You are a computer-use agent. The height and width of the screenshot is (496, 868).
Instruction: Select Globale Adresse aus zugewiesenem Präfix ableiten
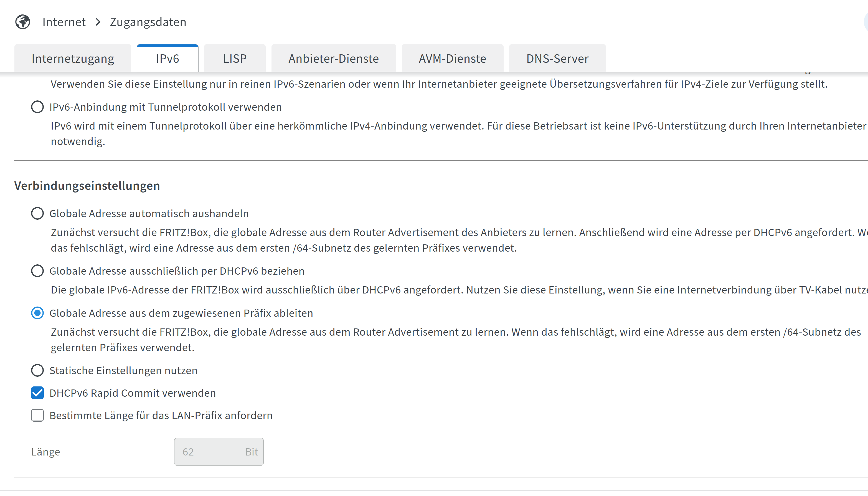point(37,313)
